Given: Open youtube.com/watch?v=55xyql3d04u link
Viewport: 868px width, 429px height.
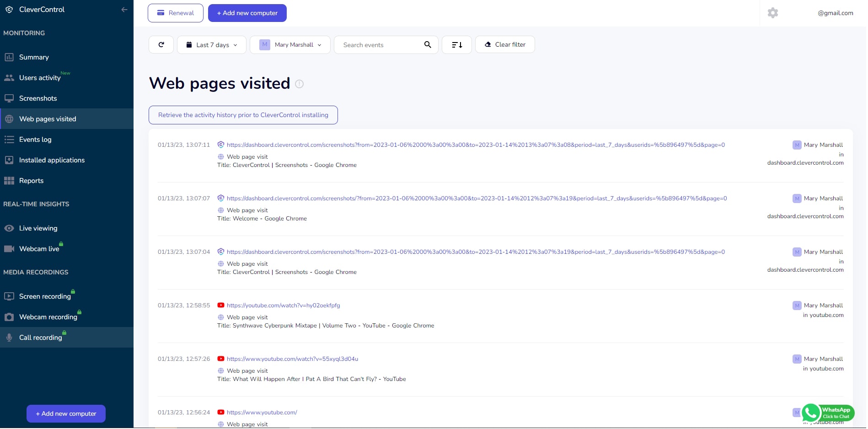Looking at the screenshot, I should (x=292, y=359).
